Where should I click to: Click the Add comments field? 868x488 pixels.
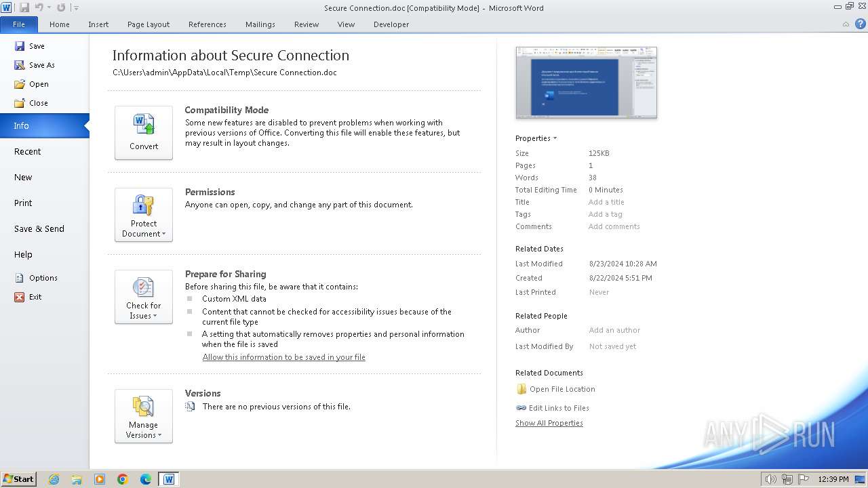614,226
